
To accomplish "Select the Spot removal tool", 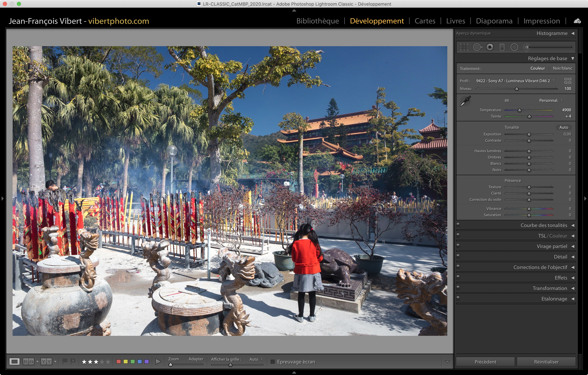I will click(x=477, y=47).
